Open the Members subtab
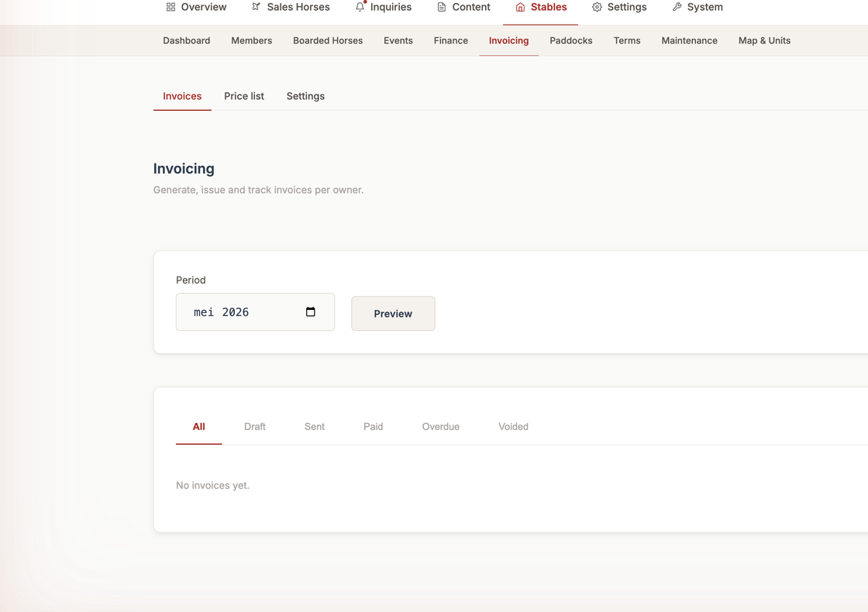The width and height of the screenshot is (868, 612). 251,40
